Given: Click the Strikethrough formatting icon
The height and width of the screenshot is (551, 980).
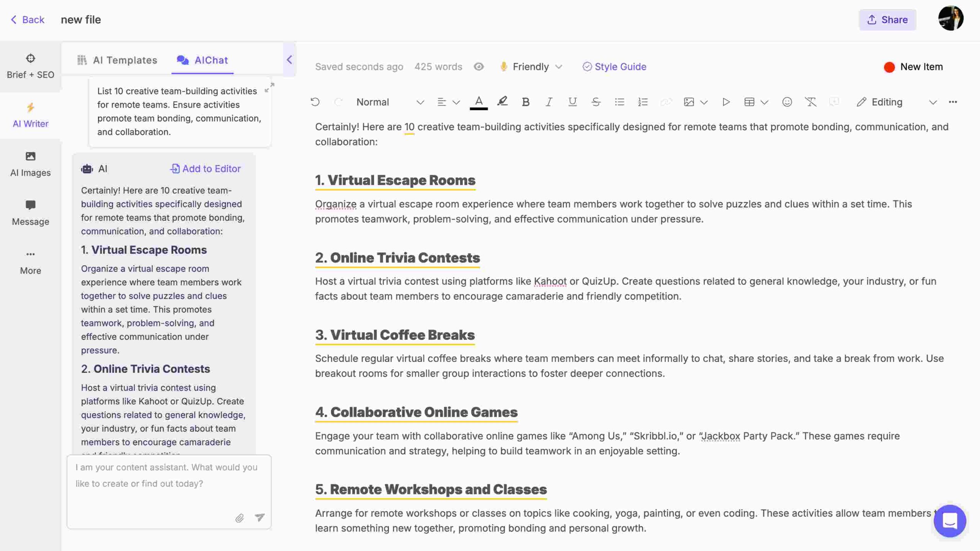Looking at the screenshot, I should (595, 101).
